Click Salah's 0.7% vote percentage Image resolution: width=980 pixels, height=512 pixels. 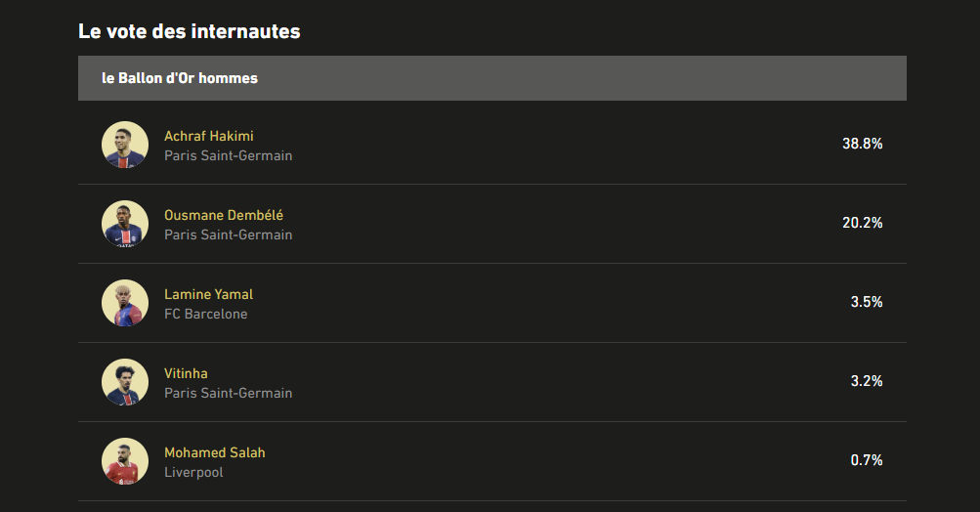[866, 460]
